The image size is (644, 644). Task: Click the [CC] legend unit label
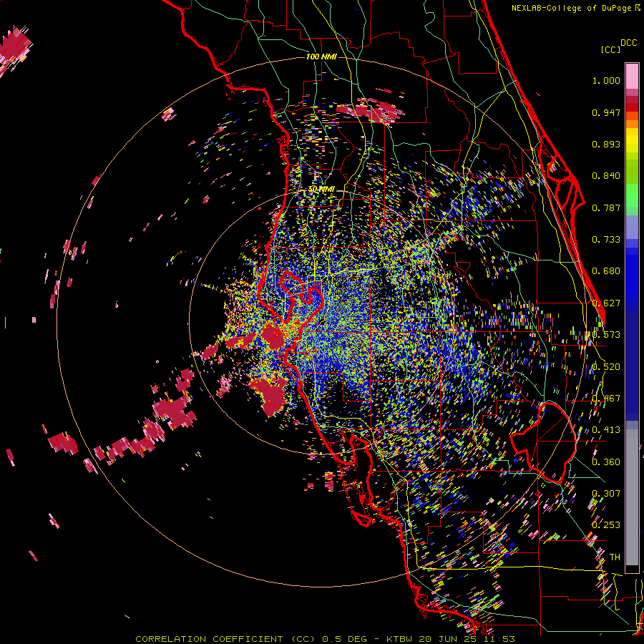(610, 49)
